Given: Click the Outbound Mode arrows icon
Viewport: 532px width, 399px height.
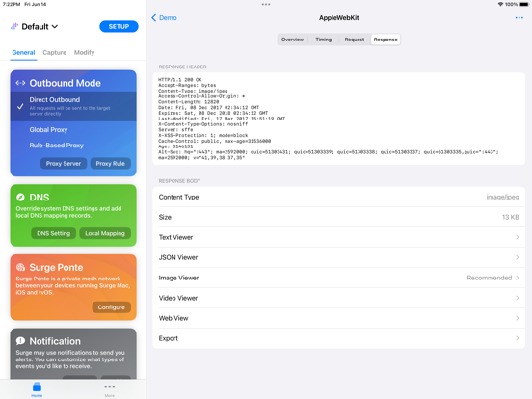Looking at the screenshot, I should pos(20,83).
